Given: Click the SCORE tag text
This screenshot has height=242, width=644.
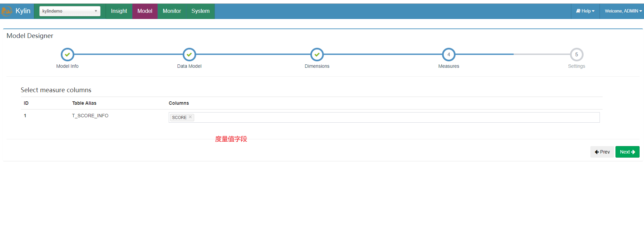Looking at the screenshot, I should point(179,118).
